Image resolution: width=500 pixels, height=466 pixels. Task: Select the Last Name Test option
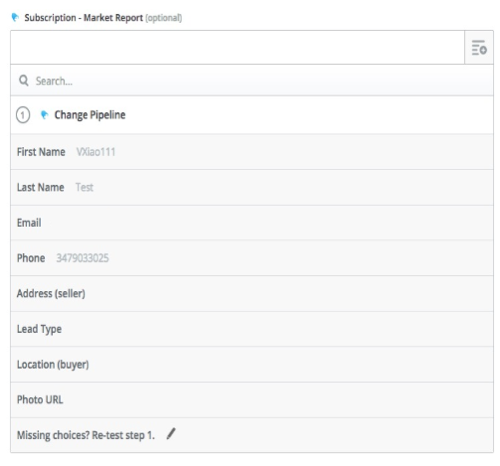[x=252, y=187]
